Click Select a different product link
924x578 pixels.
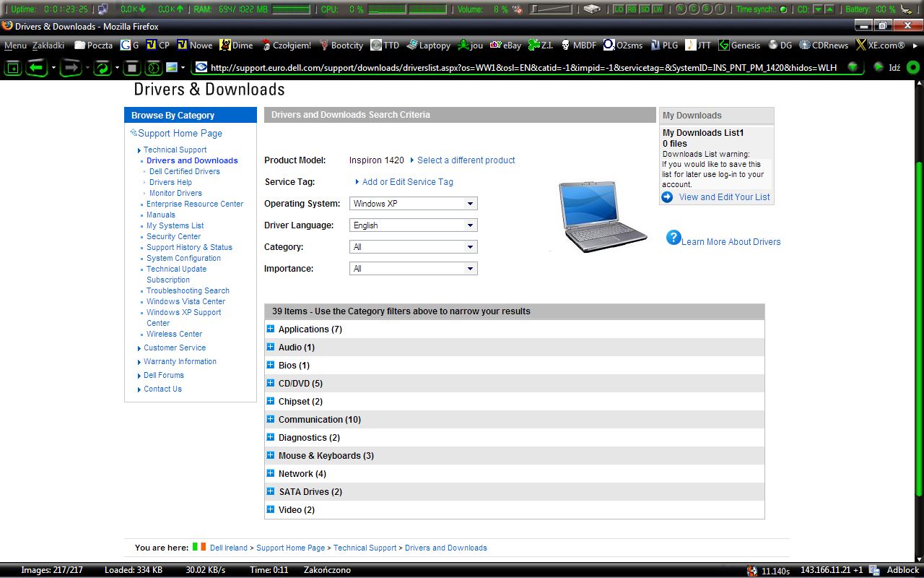coord(466,160)
